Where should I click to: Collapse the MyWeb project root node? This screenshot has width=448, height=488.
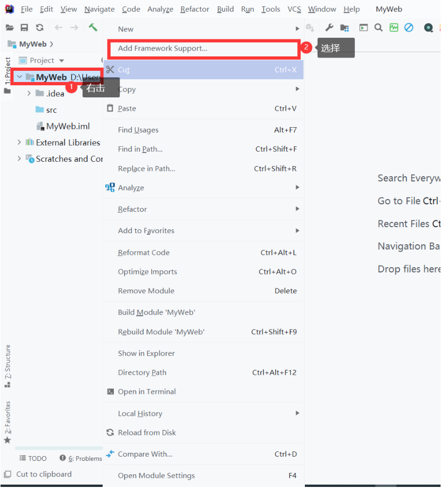tap(20, 77)
